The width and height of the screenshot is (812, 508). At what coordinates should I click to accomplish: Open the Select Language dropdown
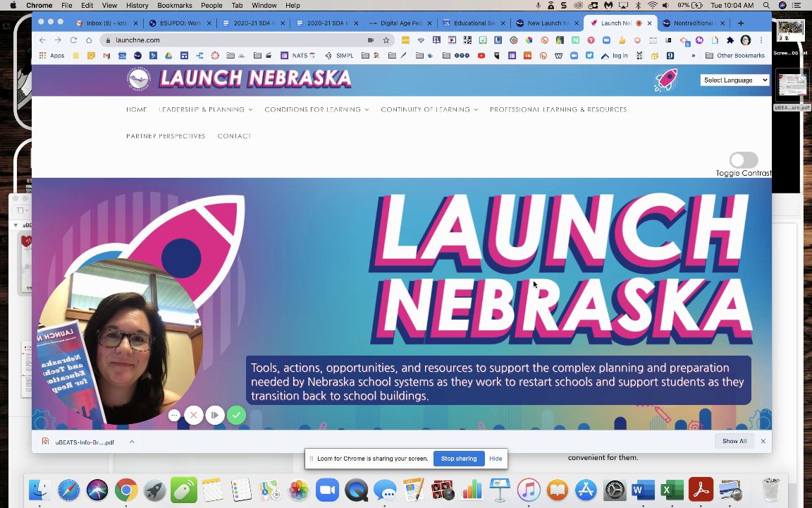(734, 80)
